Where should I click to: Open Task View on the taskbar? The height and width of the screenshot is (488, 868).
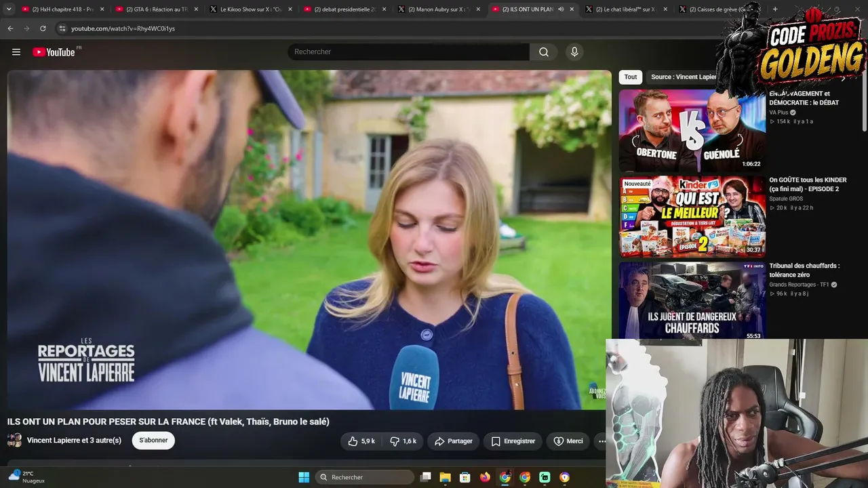(x=426, y=477)
